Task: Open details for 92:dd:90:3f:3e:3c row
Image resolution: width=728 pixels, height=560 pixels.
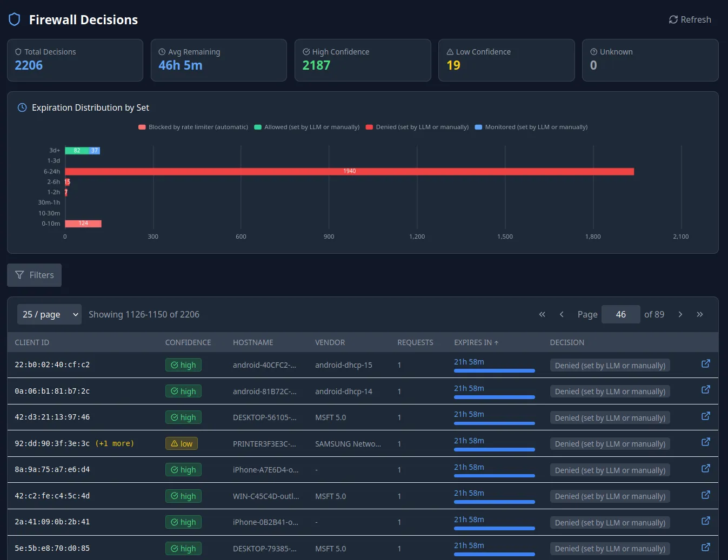Action: coord(706,442)
